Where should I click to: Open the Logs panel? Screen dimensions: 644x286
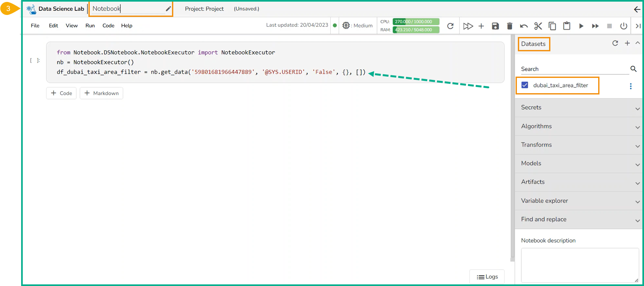[487, 277]
